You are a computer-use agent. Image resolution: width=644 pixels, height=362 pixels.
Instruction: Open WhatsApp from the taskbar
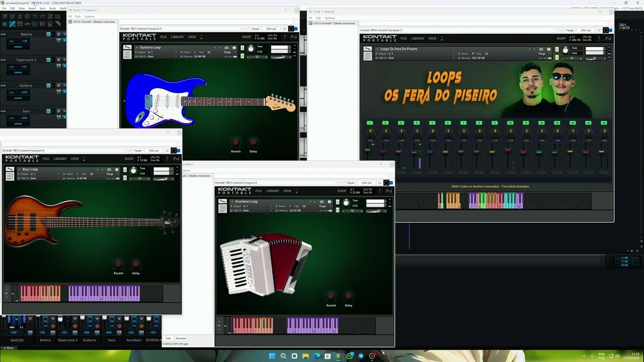(350, 356)
